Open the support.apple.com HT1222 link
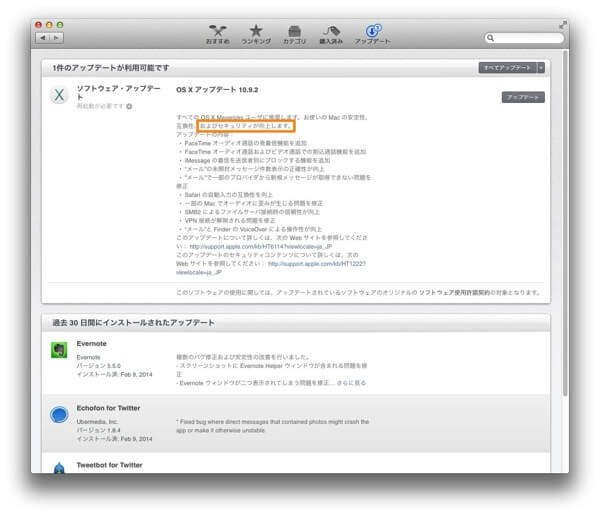Screen dimensions: 600x516 point(317,263)
